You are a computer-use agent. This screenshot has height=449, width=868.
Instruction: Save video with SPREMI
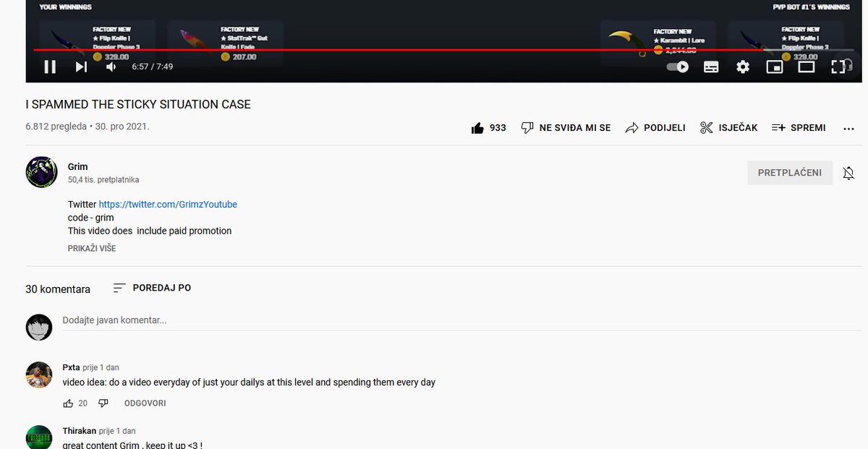click(x=799, y=127)
